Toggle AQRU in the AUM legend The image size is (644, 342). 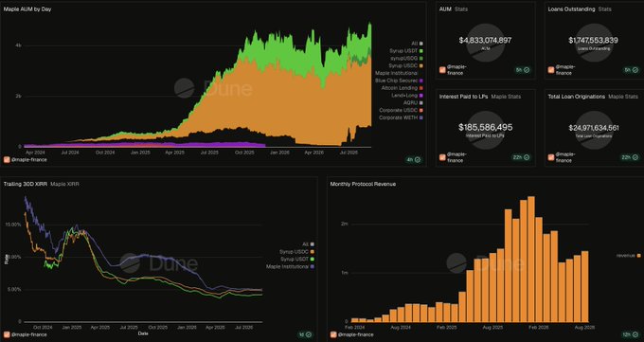tap(413, 102)
